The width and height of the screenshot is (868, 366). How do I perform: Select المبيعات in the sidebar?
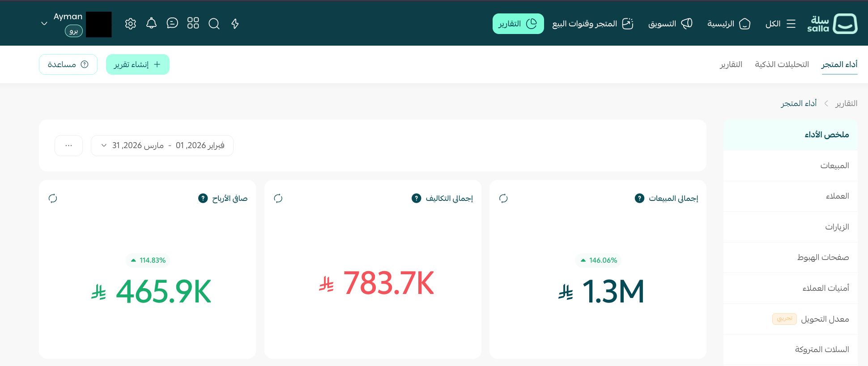coord(834,166)
